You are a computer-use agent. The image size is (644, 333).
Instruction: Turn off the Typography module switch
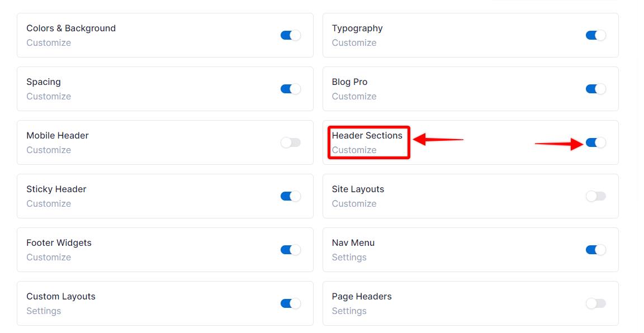tap(596, 35)
